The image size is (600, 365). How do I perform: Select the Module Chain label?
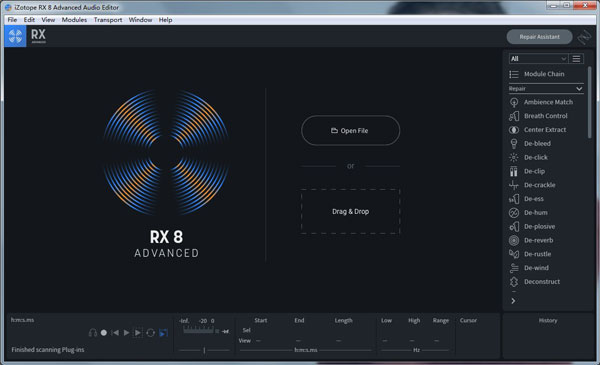[x=544, y=74]
